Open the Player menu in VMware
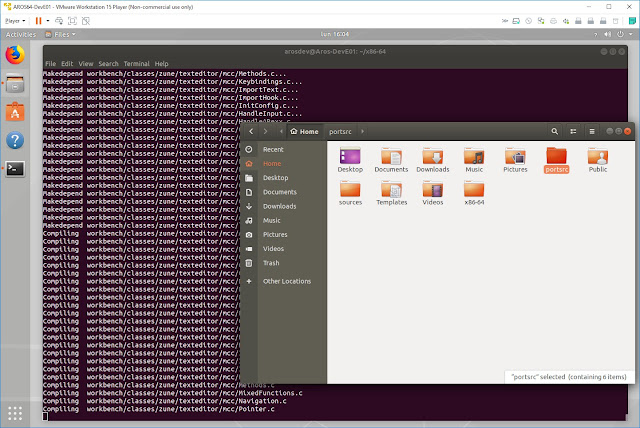The width and height of the screenshot is (640, 428). coord(15,21)
